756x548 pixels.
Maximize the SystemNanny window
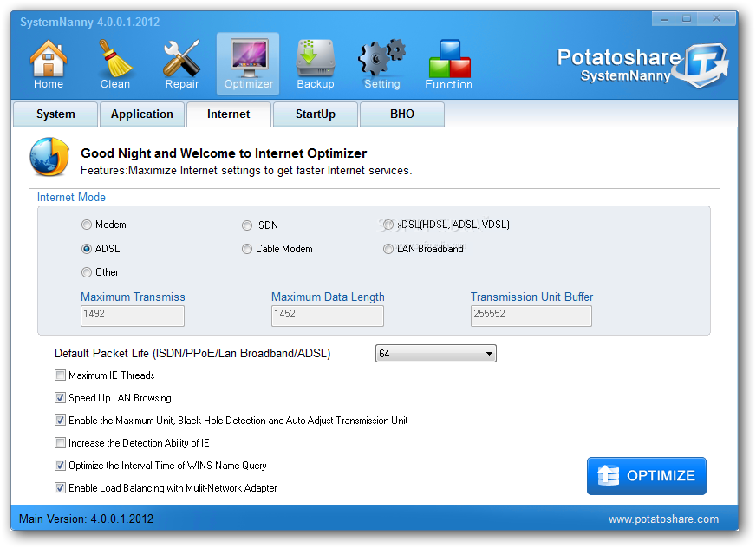687,19
